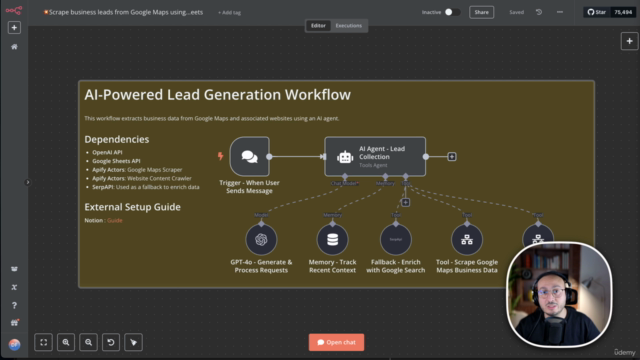Viewport: 640px width, 360px height.
Task: Zoom out on the canvas
Action: tap(88, 342)
